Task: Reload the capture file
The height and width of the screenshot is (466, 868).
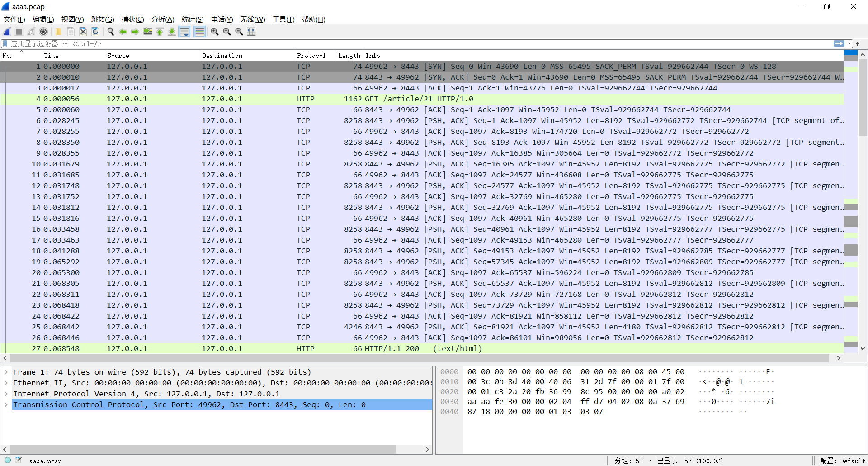Action: [95, 32]
